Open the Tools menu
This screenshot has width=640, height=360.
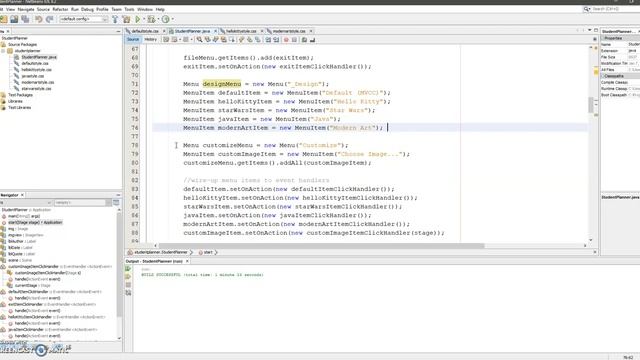click(129, 9)
